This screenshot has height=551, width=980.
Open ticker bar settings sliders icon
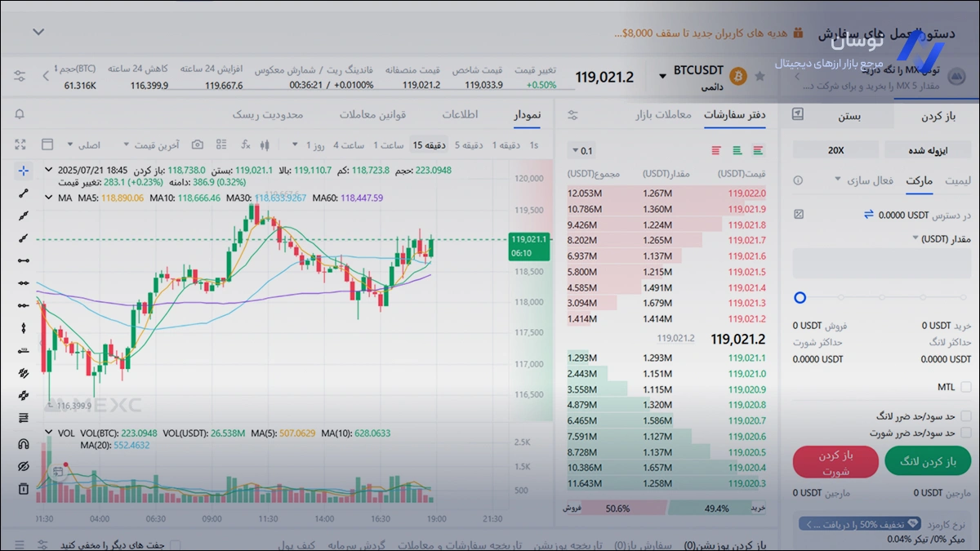20,76
